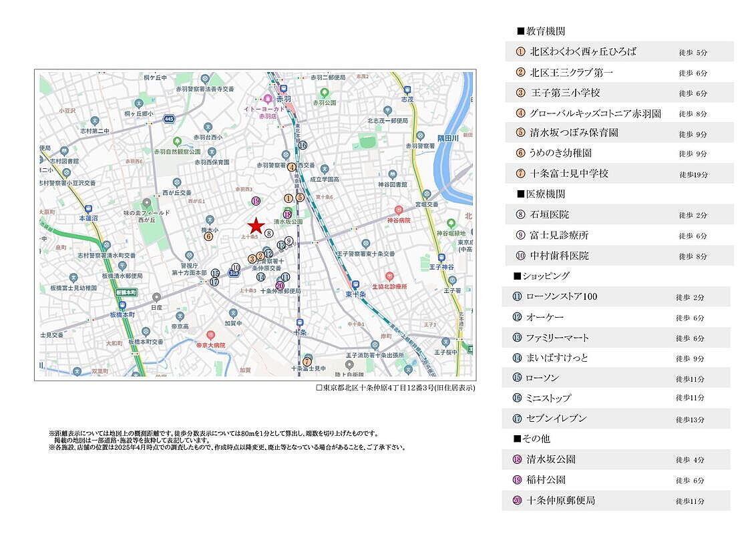Screen dimensions: 756x534
Task: Select map marker 16 near Akabane
Action: [303, 145]
